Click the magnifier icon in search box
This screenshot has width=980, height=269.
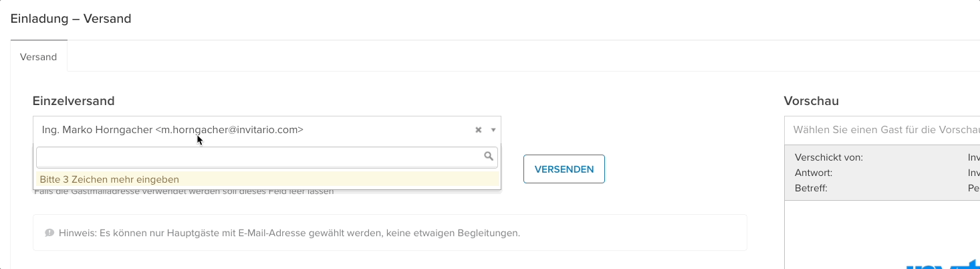[x=489, y=157]
